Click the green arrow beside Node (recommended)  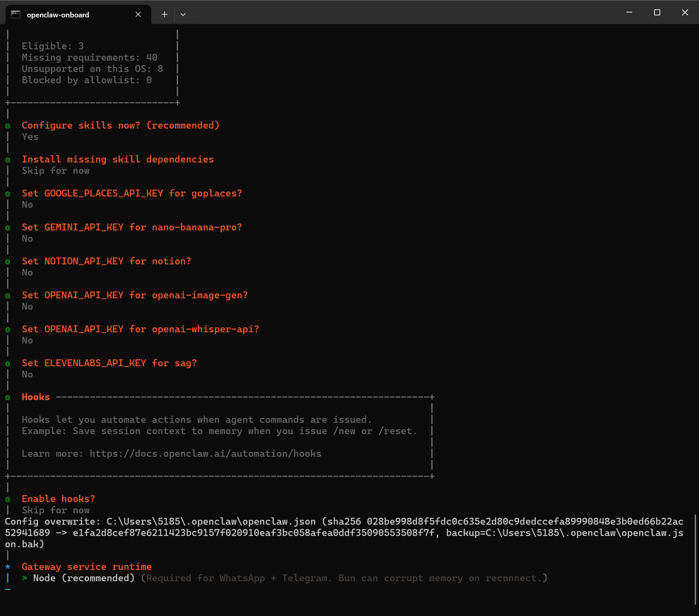coord(25,578)
